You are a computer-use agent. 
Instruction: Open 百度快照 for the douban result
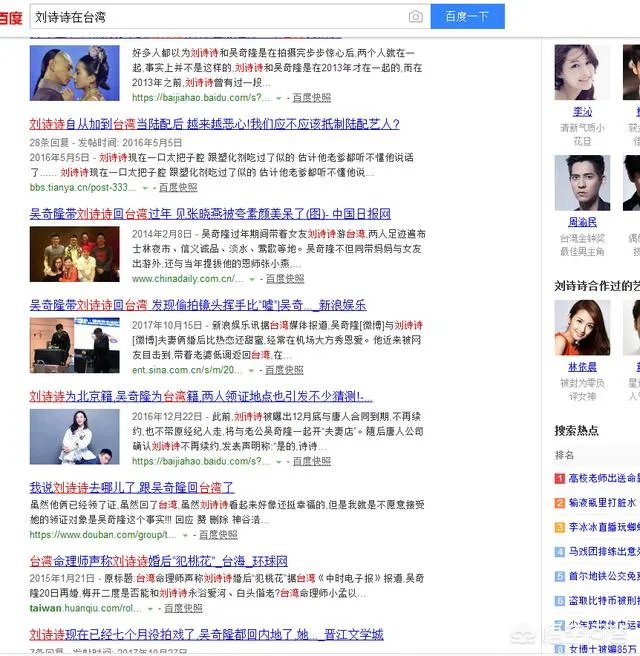pyautogui.click(x=218, y=535)
